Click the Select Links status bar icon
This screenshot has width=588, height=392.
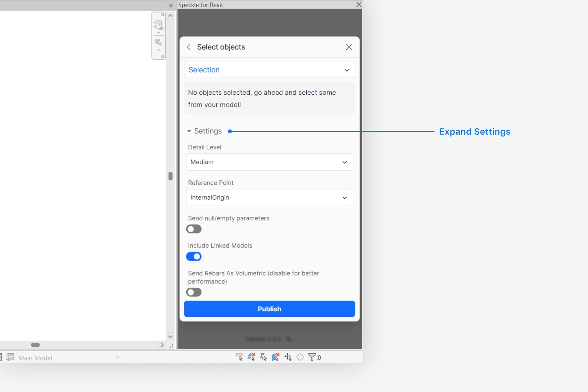pos(239,357)
